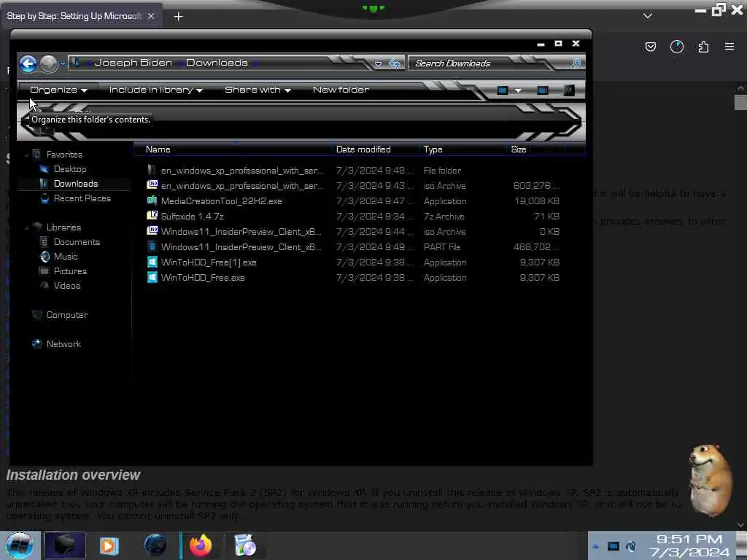Screen dimensions: 747x560
Task: Select MediaCreationTool_22H2.exe
Action: (x=352, y=201)
